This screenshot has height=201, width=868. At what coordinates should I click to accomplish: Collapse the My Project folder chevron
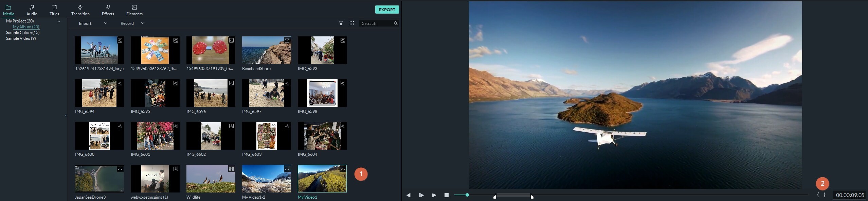click(59, 21)
